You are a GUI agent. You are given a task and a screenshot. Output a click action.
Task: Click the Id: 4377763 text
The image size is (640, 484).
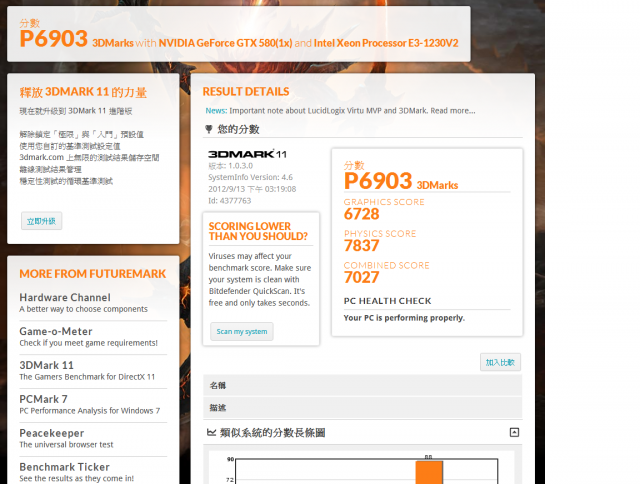[x=229, y=200]
